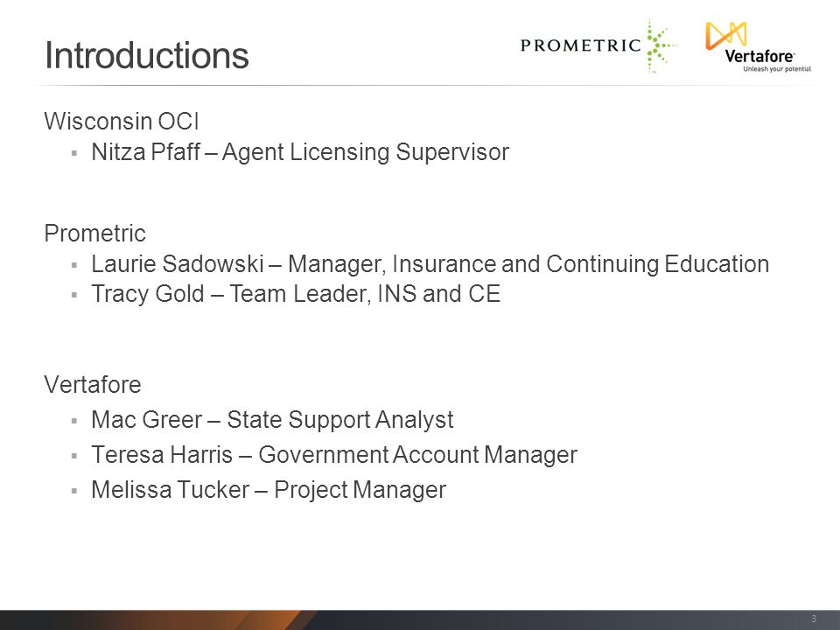
Task: Select the Introductions slide title
Action: click(x=147, y=55)
